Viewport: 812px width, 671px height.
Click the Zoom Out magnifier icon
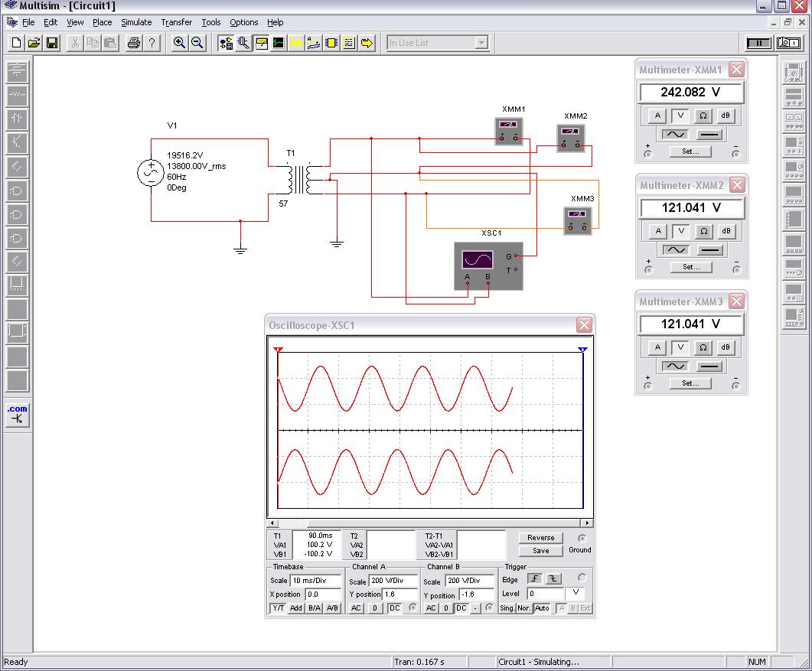[197, 43]
